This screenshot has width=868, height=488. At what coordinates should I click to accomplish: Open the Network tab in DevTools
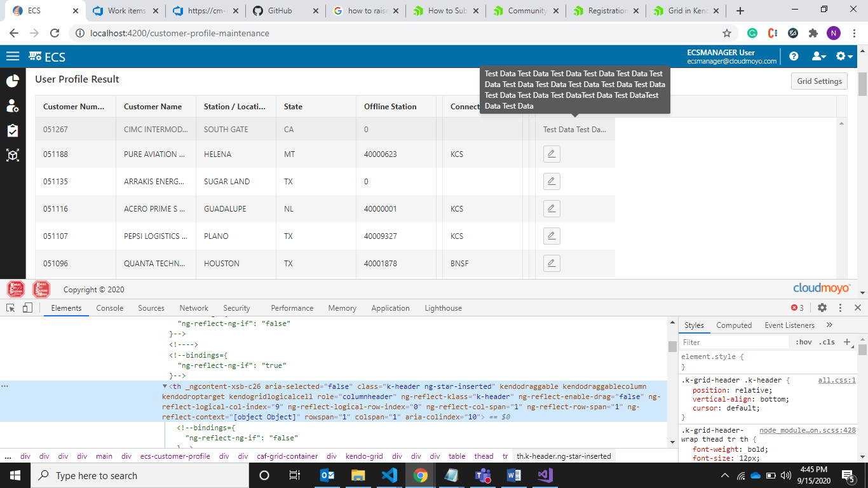click(194, 308)
